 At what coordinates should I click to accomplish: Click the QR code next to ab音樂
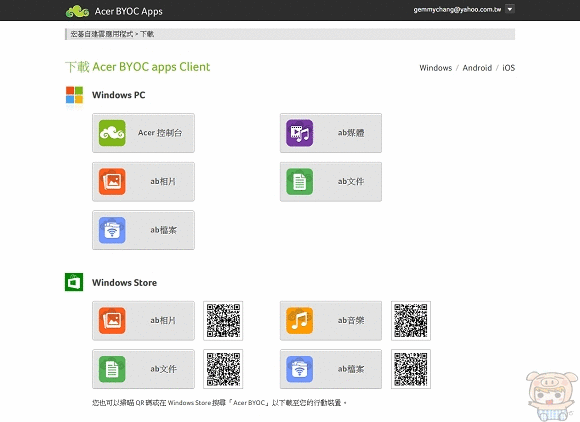pos(411,321)
